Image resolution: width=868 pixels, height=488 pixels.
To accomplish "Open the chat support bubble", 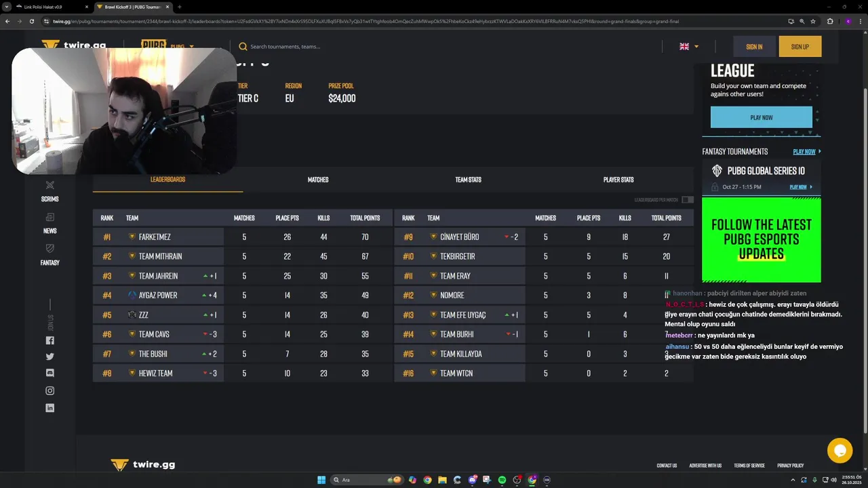I will click(x=840, y=450).
